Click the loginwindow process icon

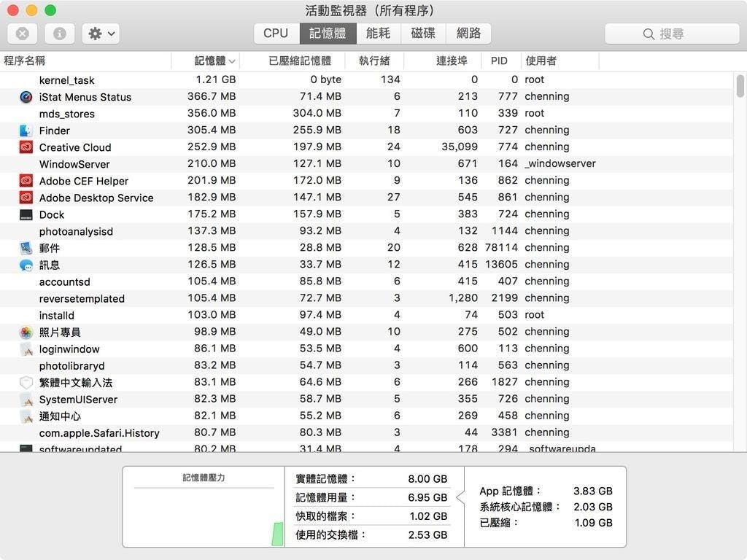click(x=26, y=349)
